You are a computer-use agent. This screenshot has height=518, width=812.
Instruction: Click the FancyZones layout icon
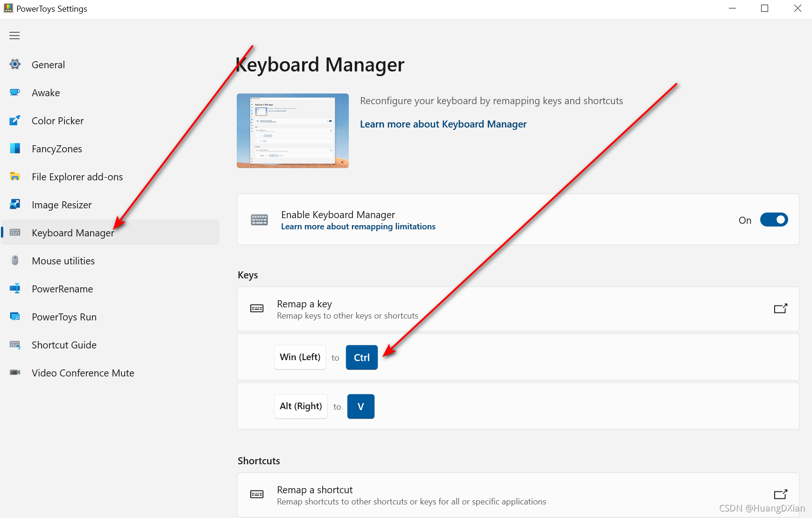(x=15, y=149)
